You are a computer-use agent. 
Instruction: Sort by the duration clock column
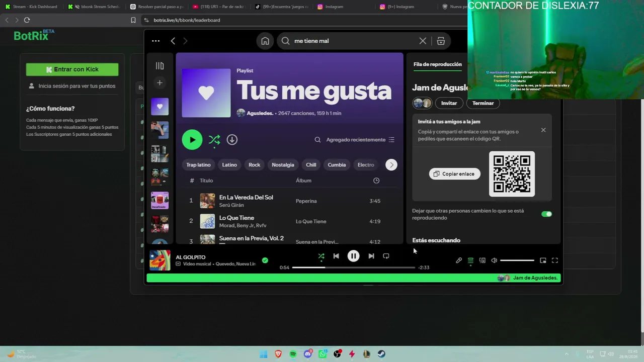click(376, 180)
